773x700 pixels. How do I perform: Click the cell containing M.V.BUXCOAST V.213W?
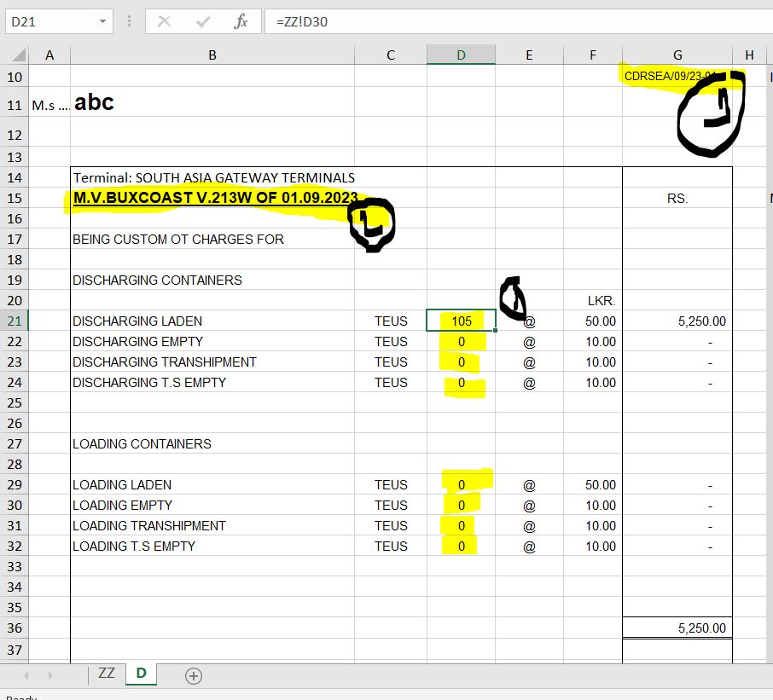click(212, 198)
